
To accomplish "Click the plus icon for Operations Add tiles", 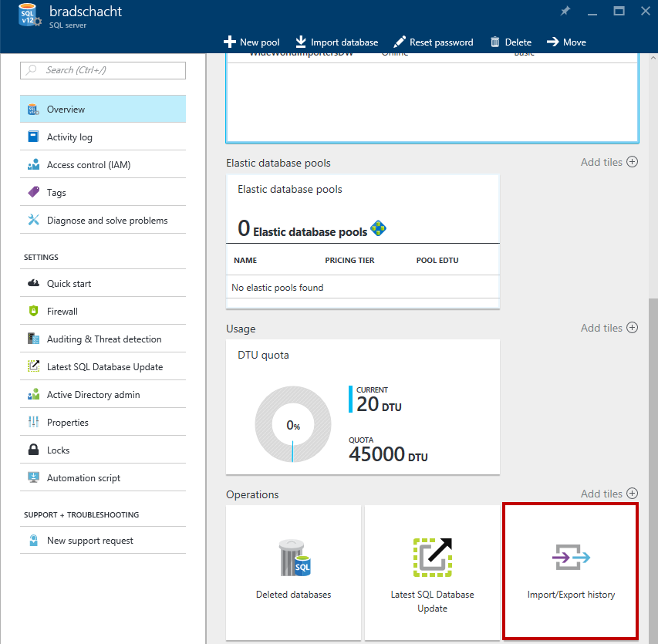I will click(x=632, y=494).
